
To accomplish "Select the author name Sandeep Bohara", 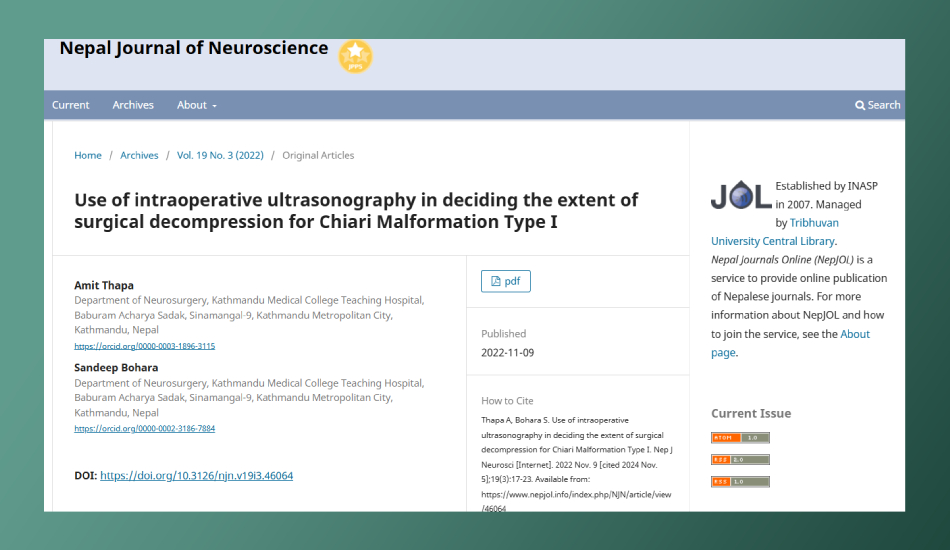I will (x=116, y=368).
